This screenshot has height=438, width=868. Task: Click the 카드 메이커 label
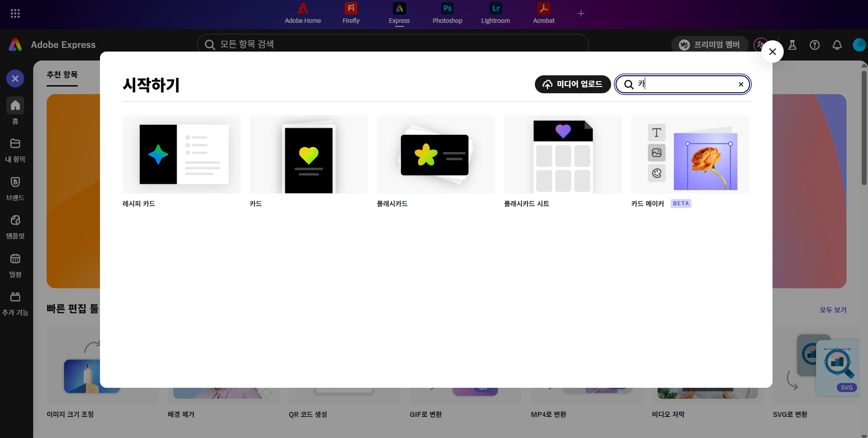coord(647,204)
